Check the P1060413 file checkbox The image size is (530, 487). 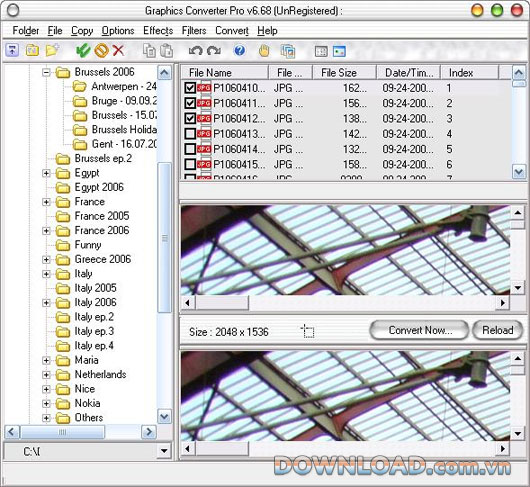tap(190, 134)
